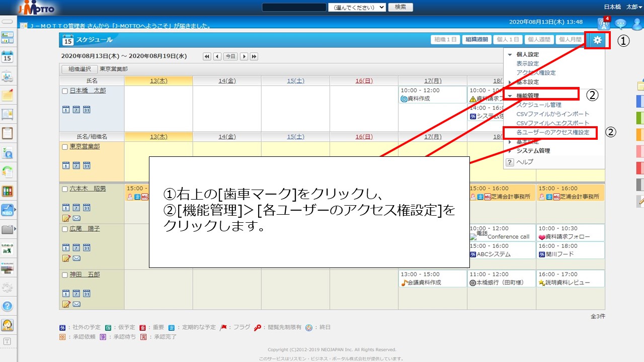Collapse the 機能管理 menu section
The height and width of the screenshot is (362, 644).
(x=510, y=96)
